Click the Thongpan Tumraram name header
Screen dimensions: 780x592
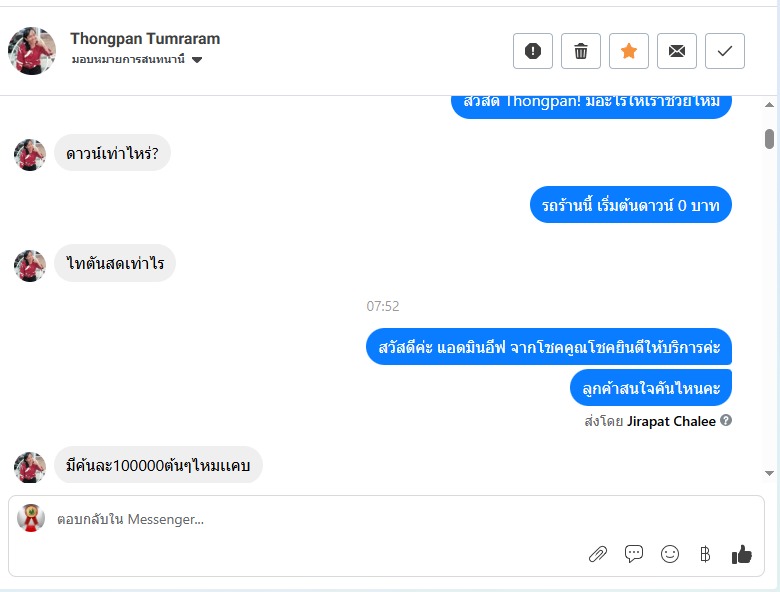[145, 38]
